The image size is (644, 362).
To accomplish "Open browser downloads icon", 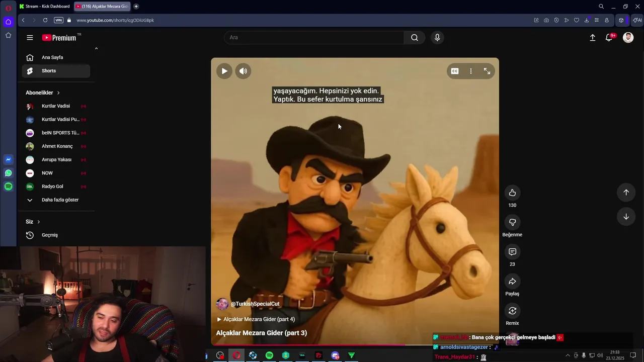I will coord(587,20).
